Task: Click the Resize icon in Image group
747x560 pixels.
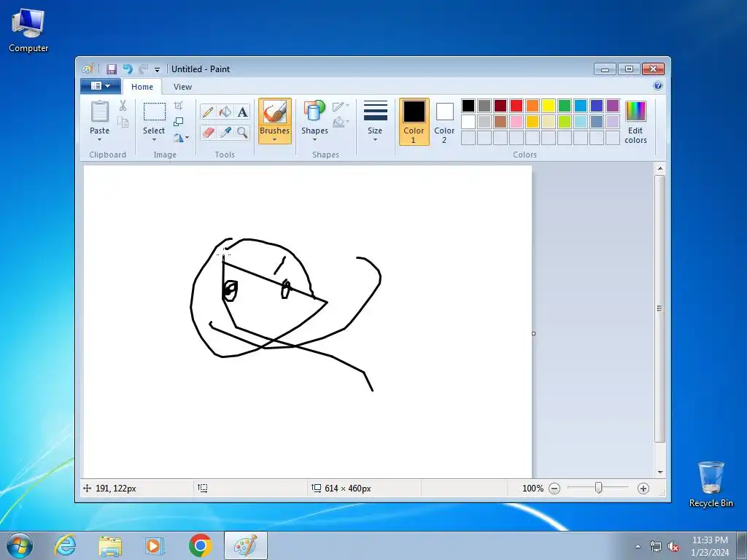Action: [178, 122]
